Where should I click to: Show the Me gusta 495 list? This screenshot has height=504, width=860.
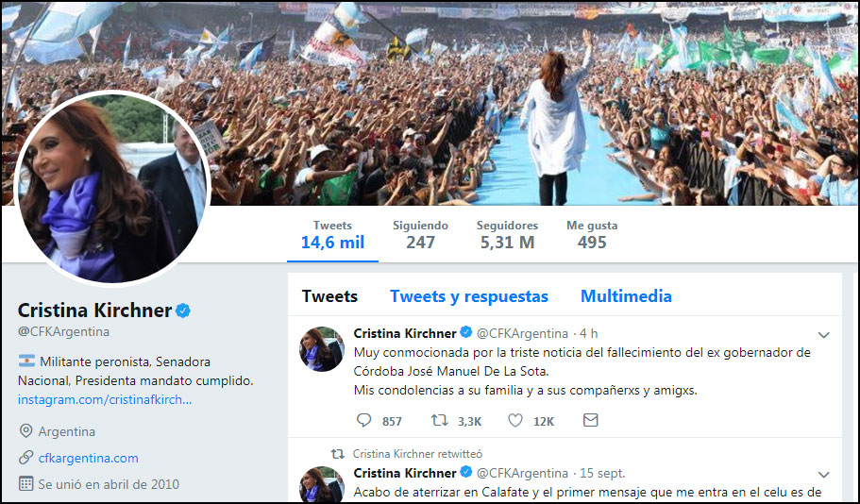[592, 235]
